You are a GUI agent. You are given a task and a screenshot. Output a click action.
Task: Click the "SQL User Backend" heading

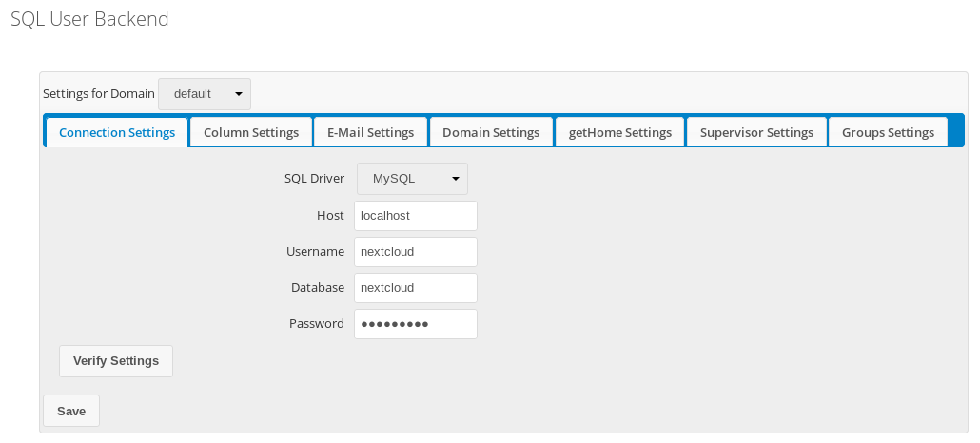(89, 19)
